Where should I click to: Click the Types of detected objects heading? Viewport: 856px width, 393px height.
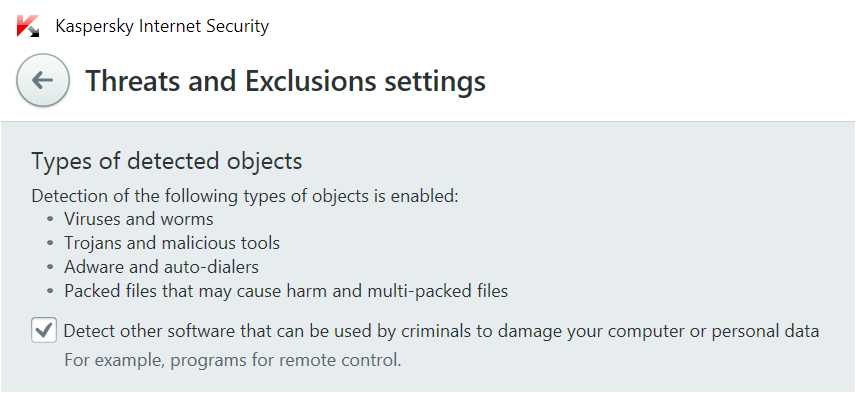167,162
